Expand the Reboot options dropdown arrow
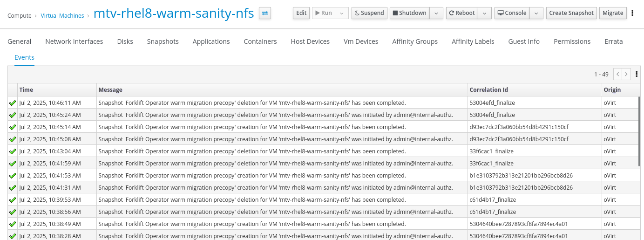 (485, 13)
